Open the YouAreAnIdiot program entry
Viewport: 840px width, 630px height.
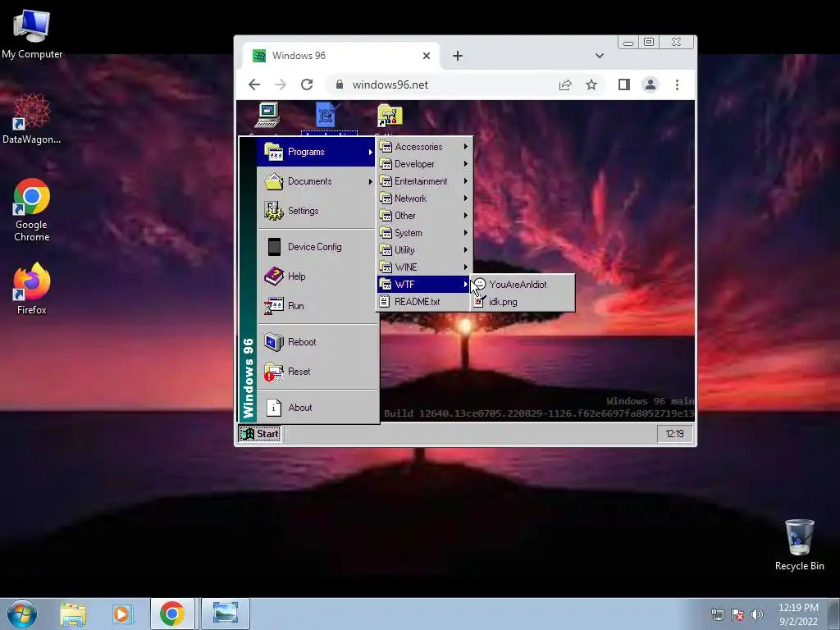(x=523, y=285)
